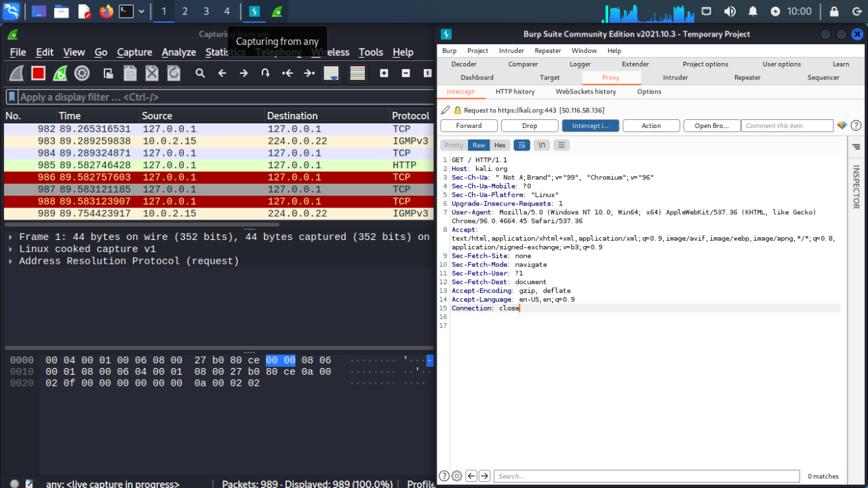Image resolution: width=868 pixels, height=488 pixels.
Task: Switch to the HTTP history tab
Action: click(x=515, y=91)
